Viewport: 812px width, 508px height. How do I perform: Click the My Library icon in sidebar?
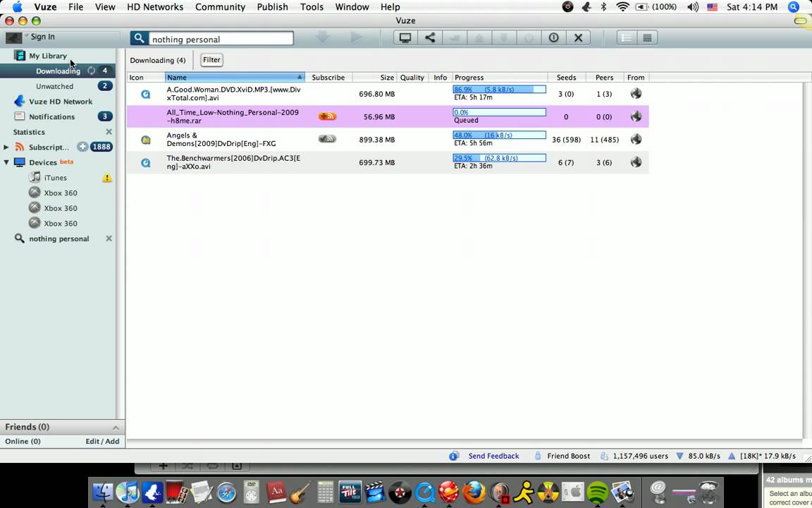coord(20,56)
